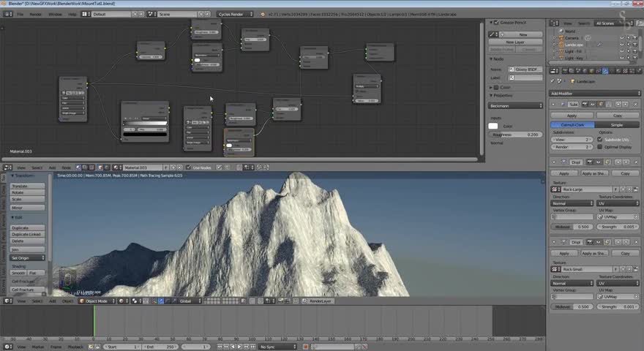
Task: Open the Marker menu in the timeline
Action: [x=37, y=347]
